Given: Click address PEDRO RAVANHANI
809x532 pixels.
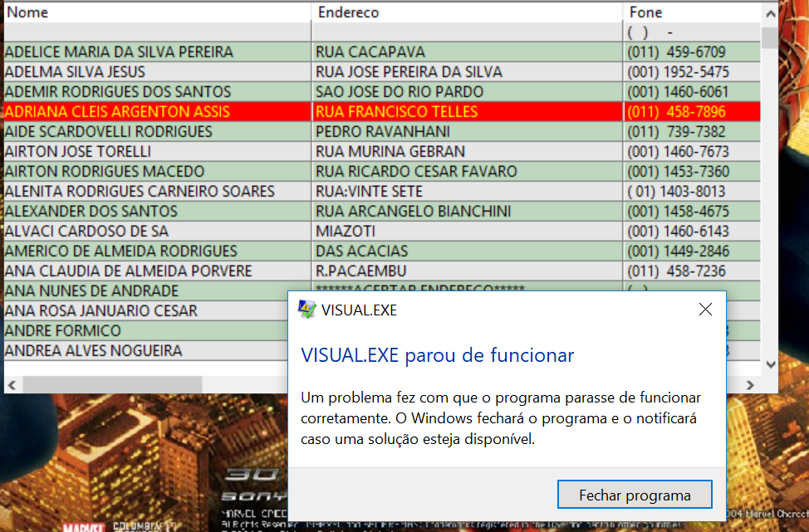Looking at the screenshot, I should click(383, 131).
